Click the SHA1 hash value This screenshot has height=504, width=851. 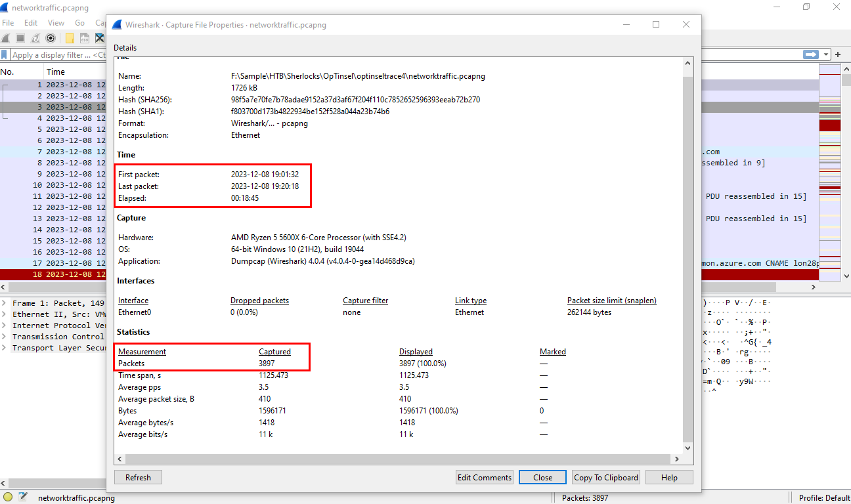pos(310,112)
